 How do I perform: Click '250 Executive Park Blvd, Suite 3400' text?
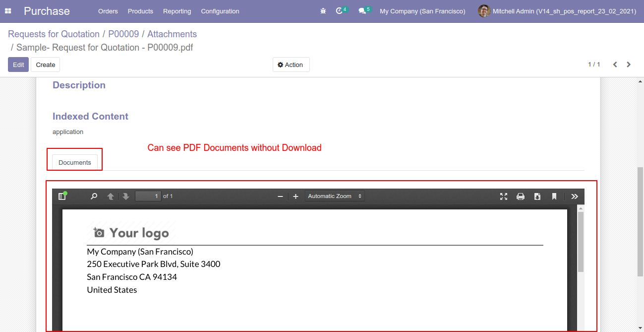pos(154,264)
